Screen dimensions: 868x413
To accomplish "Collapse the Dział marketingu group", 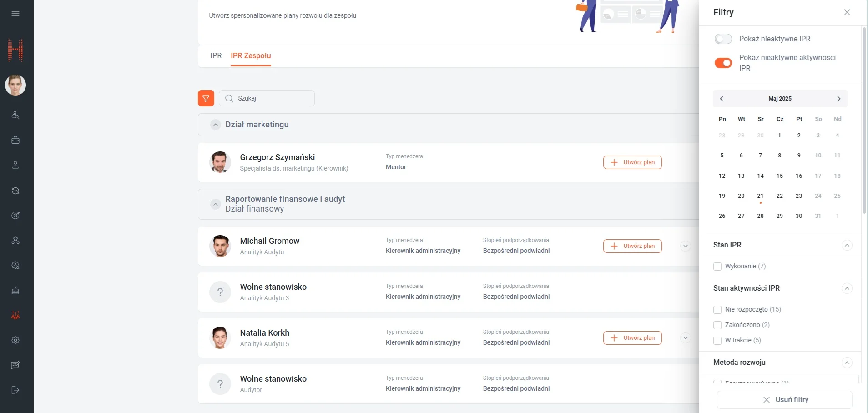I will point(216,125).
